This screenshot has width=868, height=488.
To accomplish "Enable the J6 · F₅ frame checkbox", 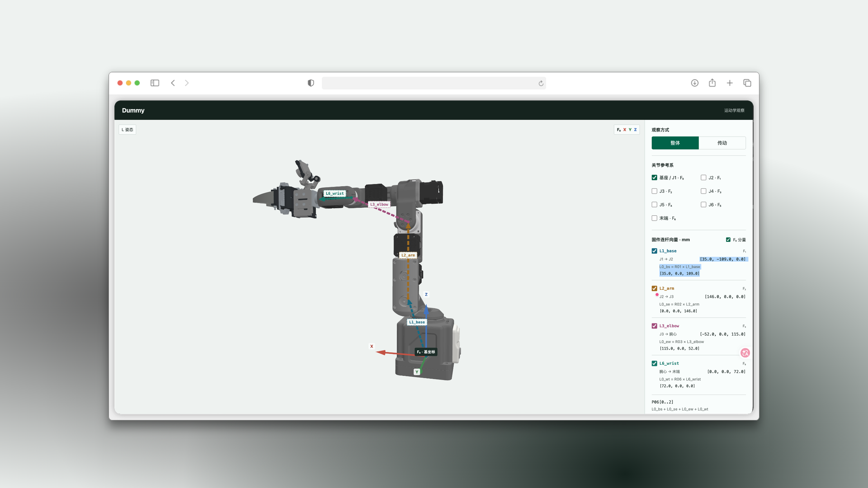I will click(703, 204).
